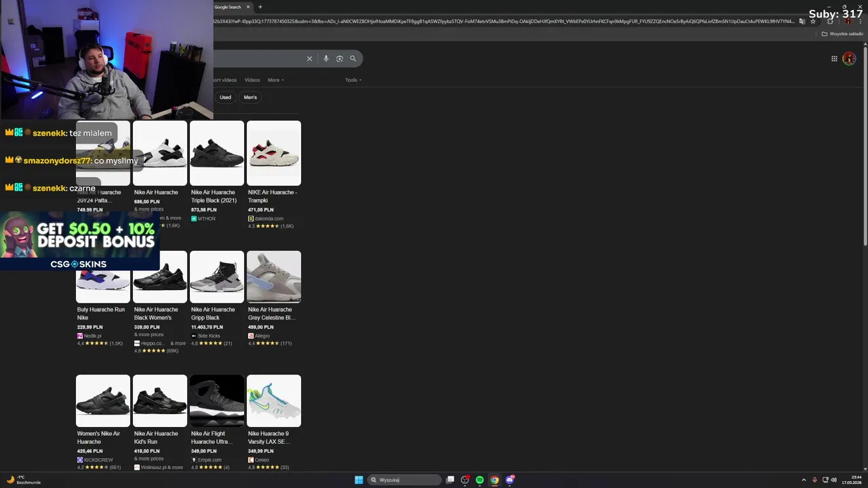Clear the Google search box text

309,58
